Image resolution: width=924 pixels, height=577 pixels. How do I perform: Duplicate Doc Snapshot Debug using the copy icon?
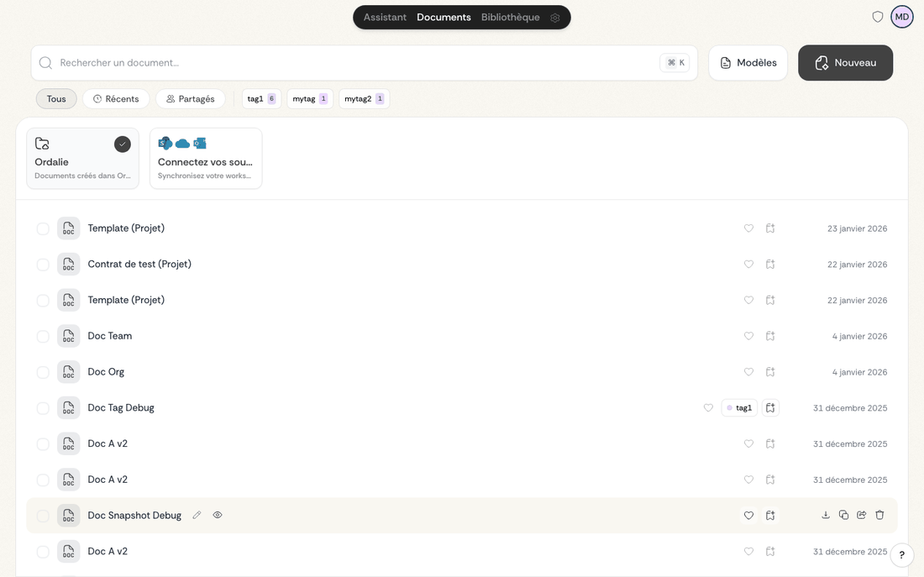click(x=843, y=516)
